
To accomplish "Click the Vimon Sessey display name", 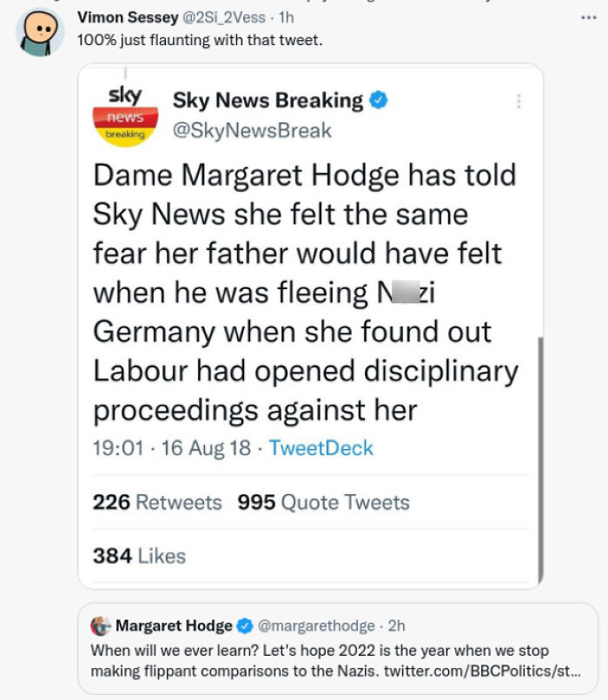I will (x=128, y=17).
